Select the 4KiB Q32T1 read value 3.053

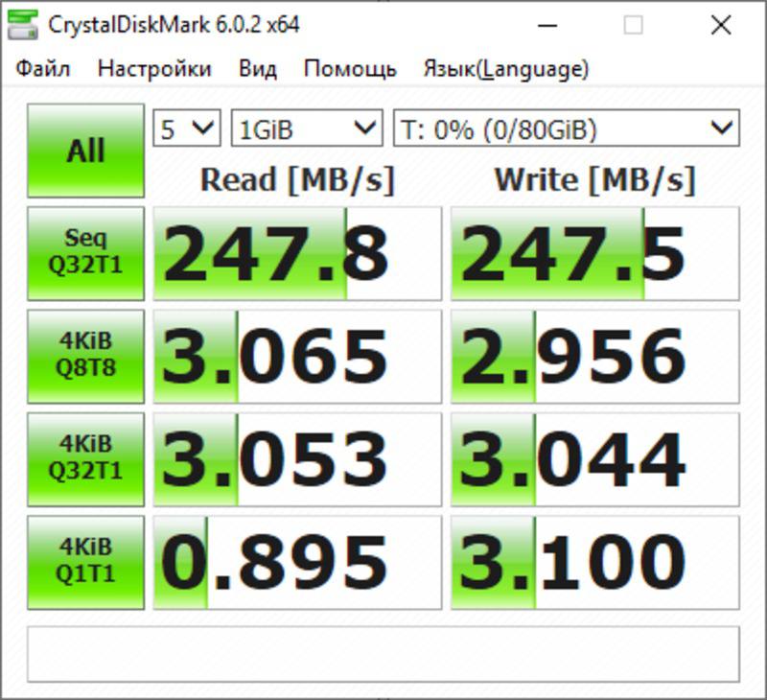(297, 459)
